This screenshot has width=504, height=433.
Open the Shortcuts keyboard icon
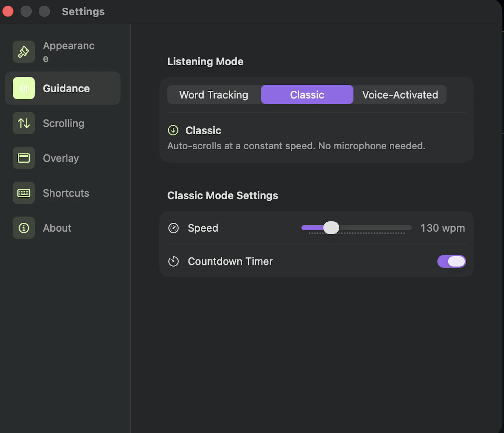pos(24,193)
